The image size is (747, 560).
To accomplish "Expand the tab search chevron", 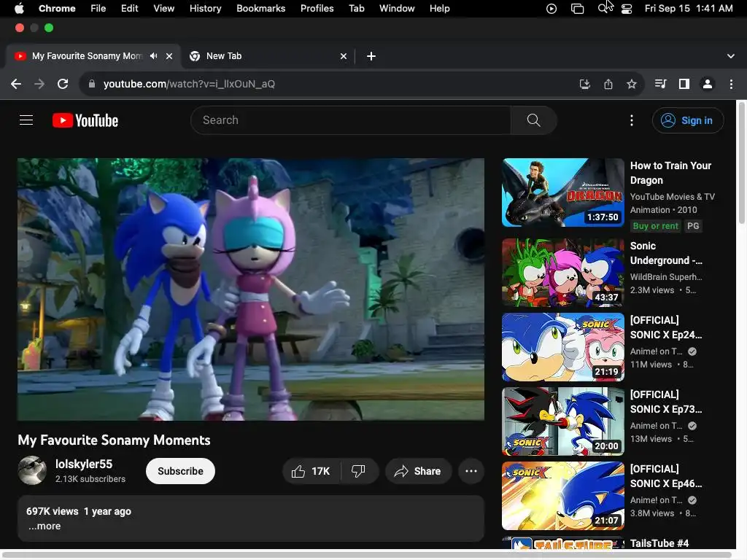I will 731,56.
